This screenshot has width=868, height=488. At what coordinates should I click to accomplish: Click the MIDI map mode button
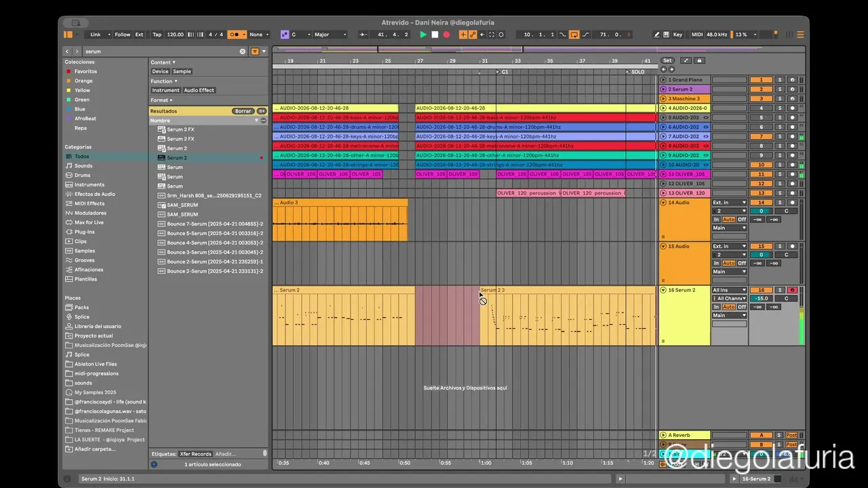[x=696, y=35]
